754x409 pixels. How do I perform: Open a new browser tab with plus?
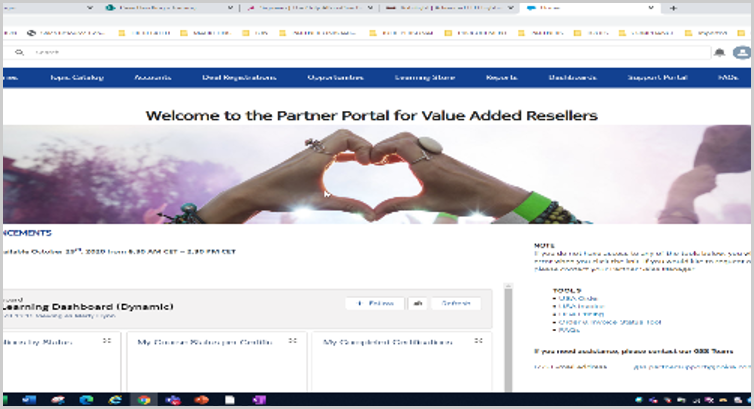click(672, 7)
